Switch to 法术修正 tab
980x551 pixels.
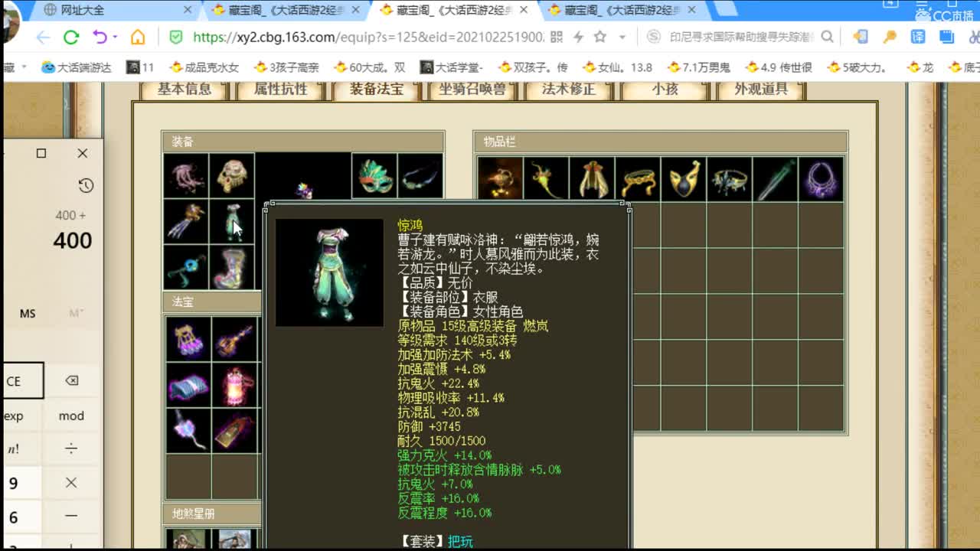569,89
